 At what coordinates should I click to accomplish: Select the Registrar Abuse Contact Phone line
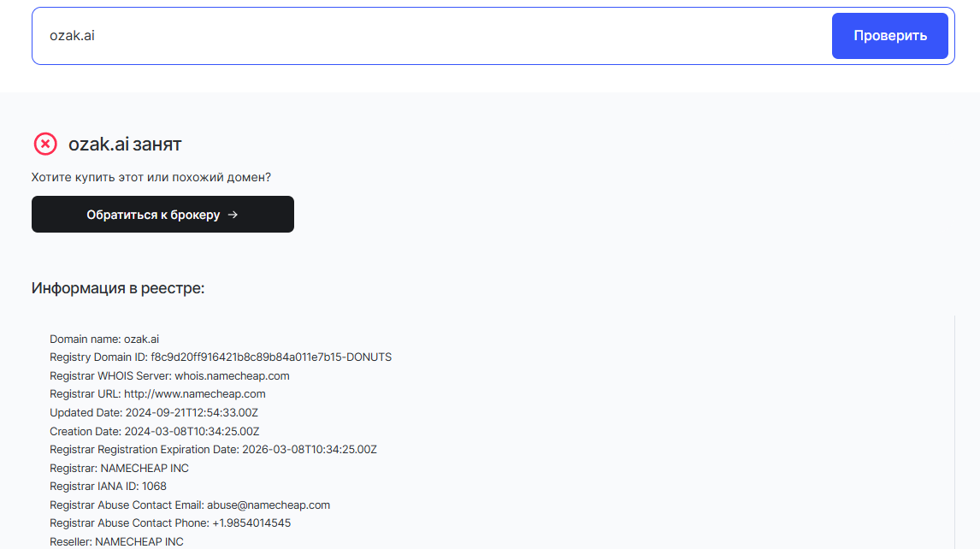(170, 523)
